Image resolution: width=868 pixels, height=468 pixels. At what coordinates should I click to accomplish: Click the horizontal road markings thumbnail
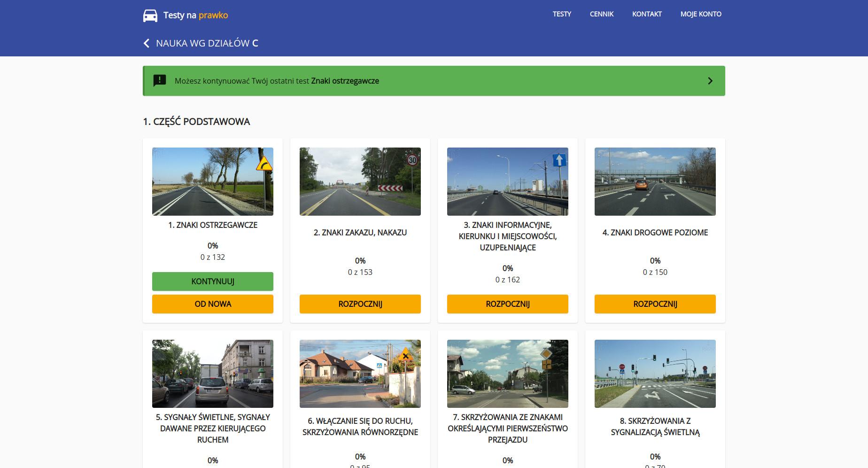pyautogui.click(x=655, y=181)
